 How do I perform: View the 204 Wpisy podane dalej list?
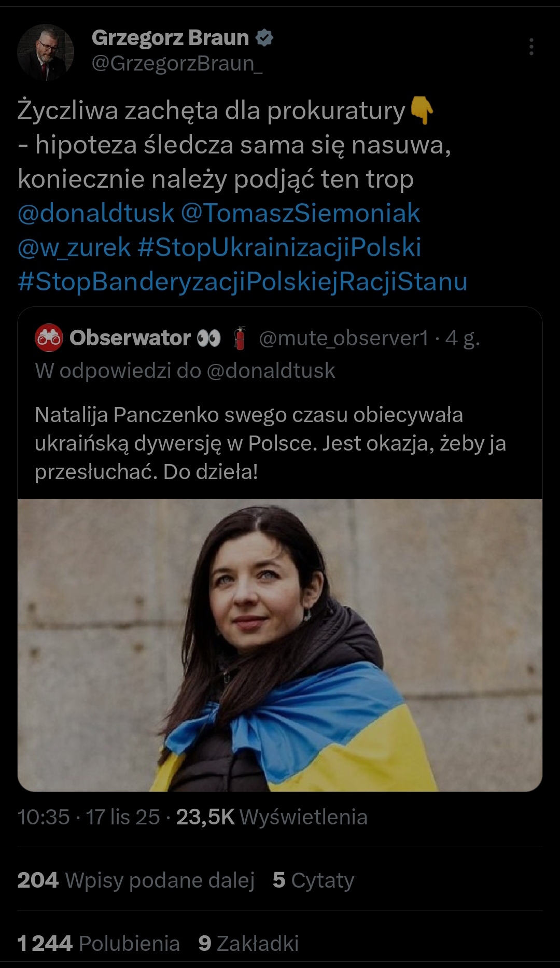click(x=136, y=880)
